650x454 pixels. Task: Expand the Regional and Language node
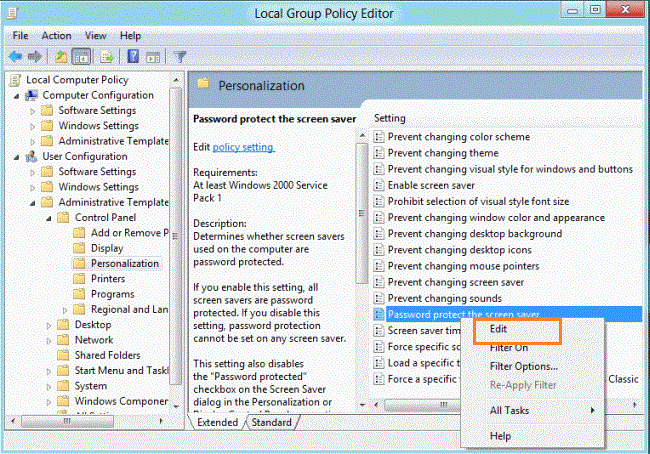65,310
